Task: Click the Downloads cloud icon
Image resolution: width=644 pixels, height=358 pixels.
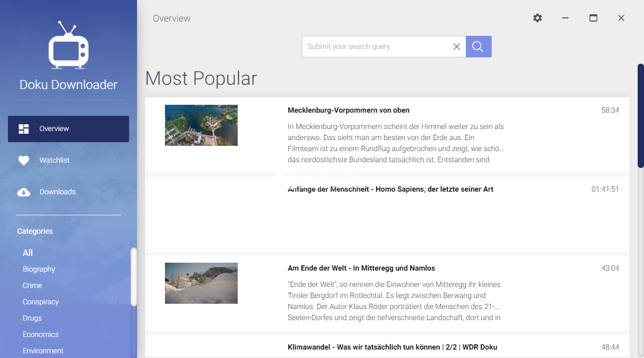Action: coord(24,192)
